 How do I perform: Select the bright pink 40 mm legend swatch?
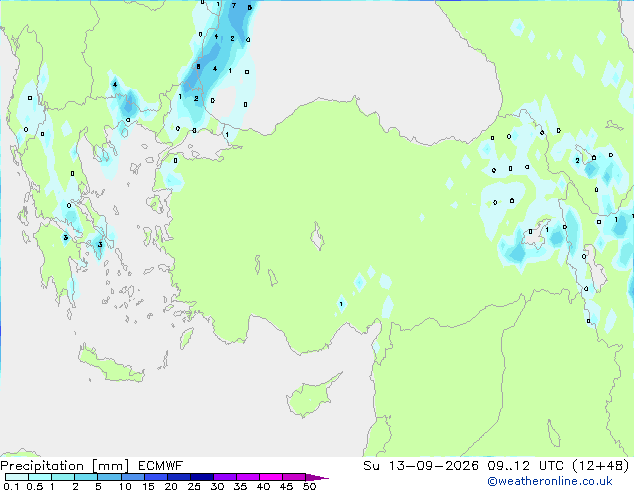271,477
